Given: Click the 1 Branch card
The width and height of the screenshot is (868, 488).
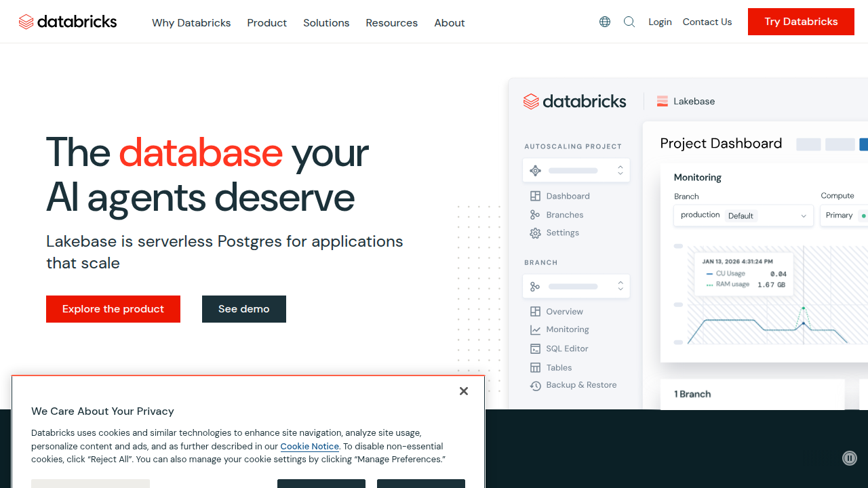Looking at the screenshot, I should [753, 394].
